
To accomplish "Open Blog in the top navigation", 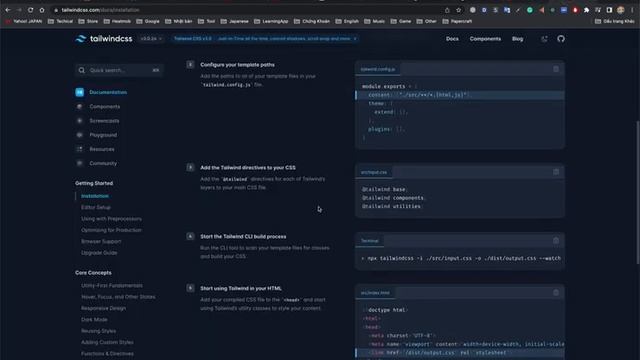I will coord(517,39).
